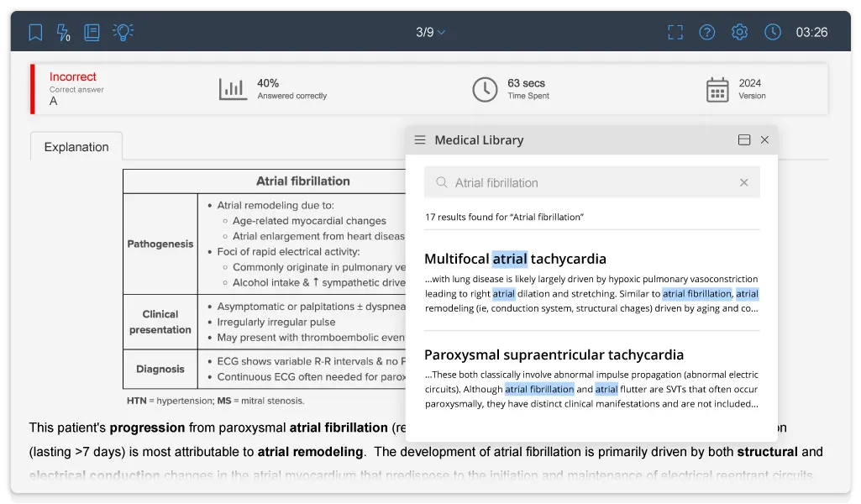
Task: Click the 'Age-related myocardial changes' bullet
Action: (x=309, y=221)
